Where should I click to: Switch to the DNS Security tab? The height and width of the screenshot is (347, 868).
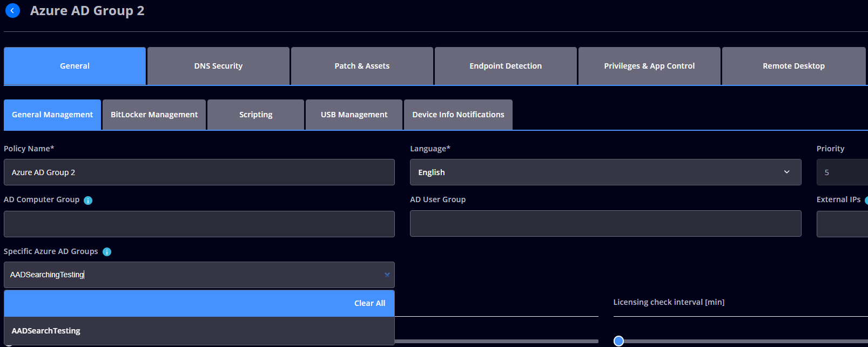click(218, 66)
